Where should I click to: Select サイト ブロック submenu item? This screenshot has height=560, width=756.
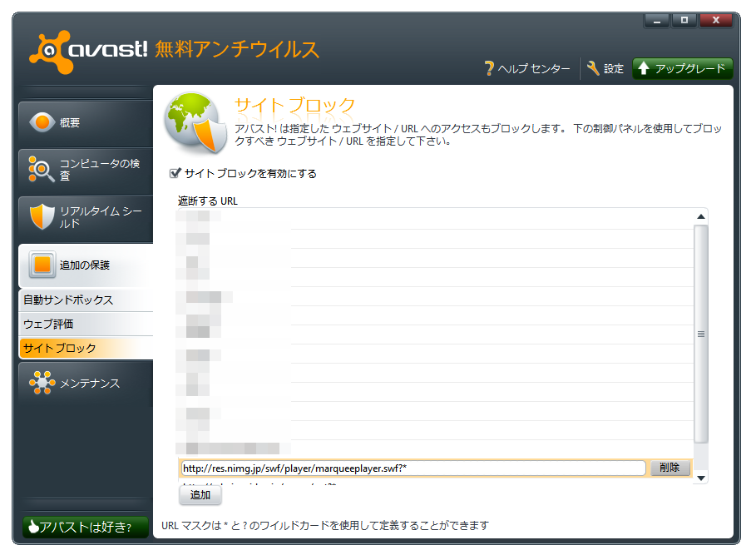tap(86, 349)
